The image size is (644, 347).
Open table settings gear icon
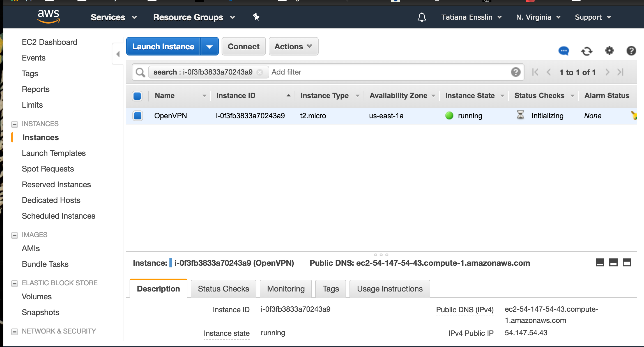tap(609, 51)
